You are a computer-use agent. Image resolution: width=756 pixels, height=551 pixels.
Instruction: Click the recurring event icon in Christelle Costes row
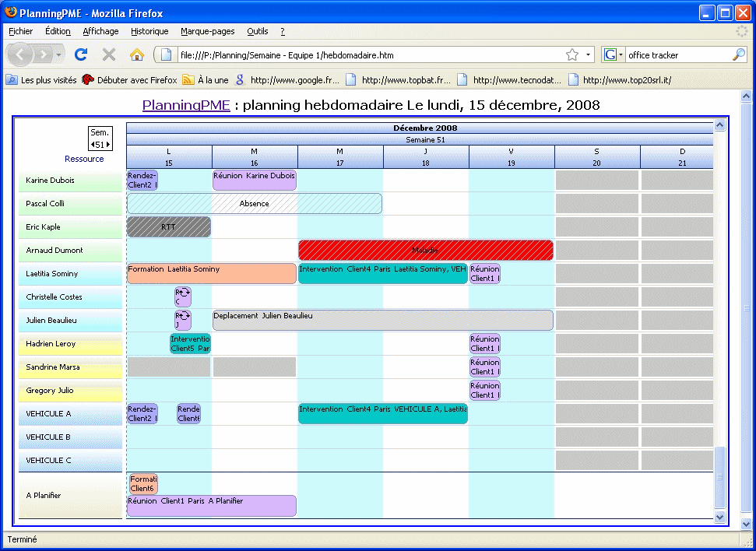click(x=183, y=297)
